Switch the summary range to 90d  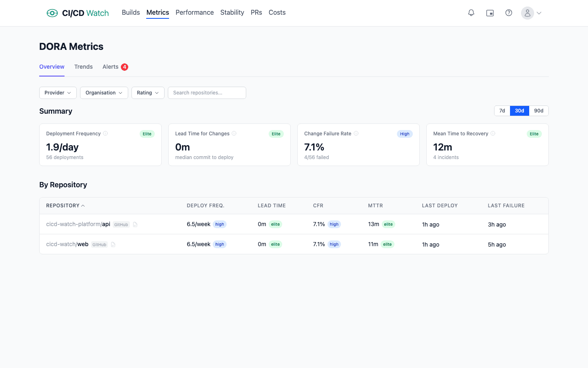(539, 110)
